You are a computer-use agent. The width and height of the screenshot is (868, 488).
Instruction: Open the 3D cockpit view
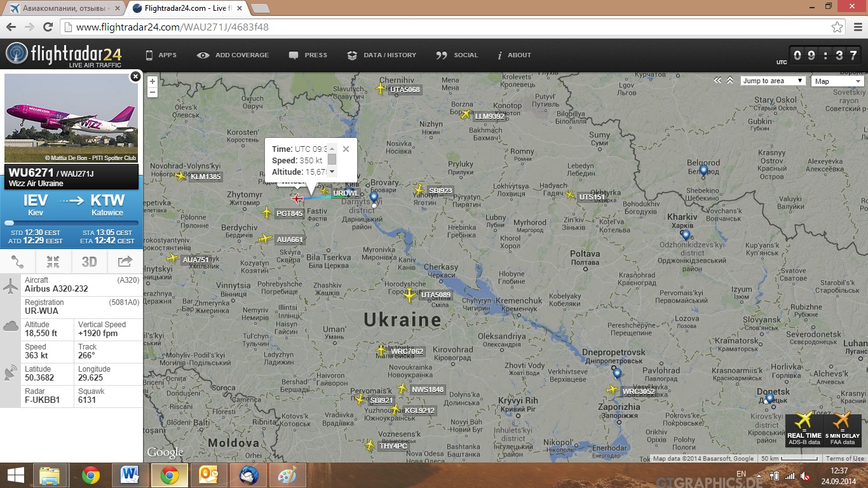[x=89, y=261]
